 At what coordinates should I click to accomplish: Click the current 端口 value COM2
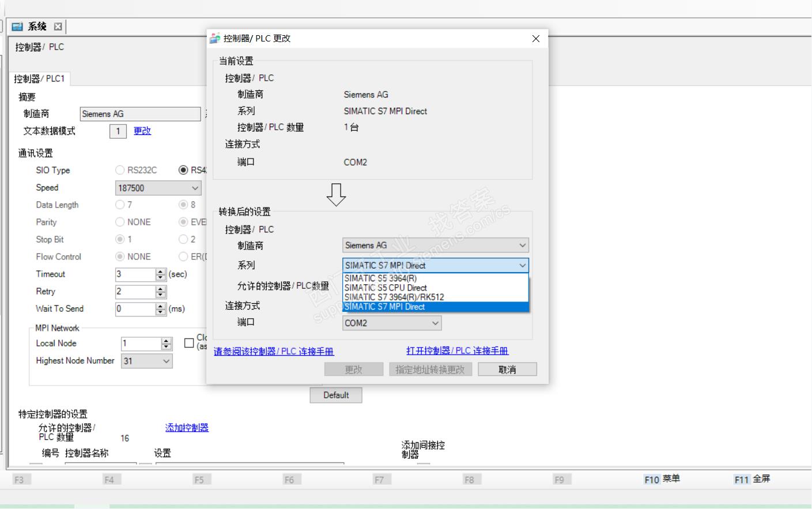point(356,163)
